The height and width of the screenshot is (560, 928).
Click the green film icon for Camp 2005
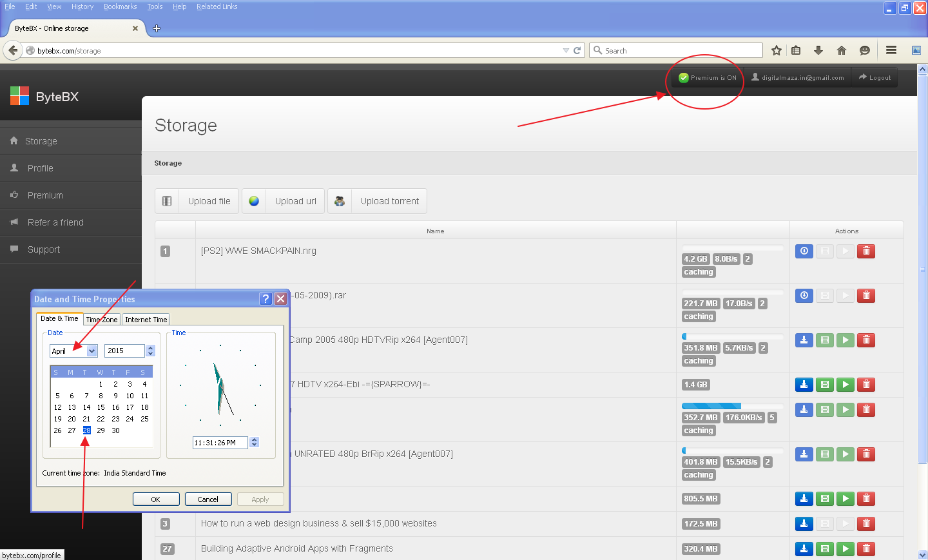tap(825, 340)
